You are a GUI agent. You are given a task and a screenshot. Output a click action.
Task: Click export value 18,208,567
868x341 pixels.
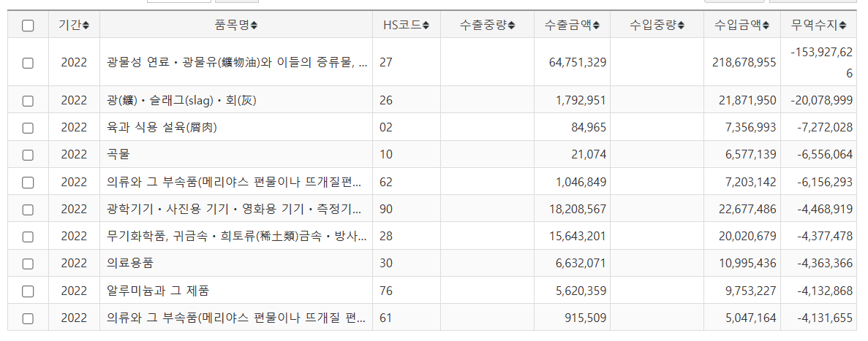pos(578,210)
